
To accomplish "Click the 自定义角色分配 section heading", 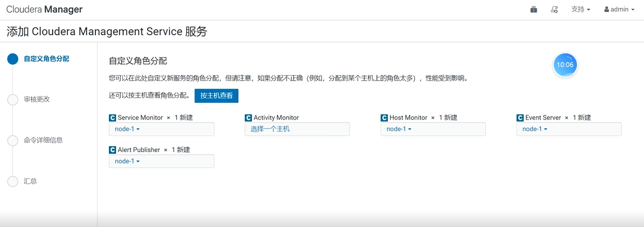I will coord(138,61).
